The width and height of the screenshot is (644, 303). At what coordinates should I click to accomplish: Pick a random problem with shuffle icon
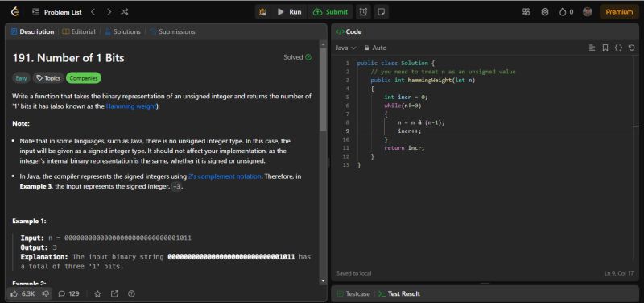click(125, 12)
